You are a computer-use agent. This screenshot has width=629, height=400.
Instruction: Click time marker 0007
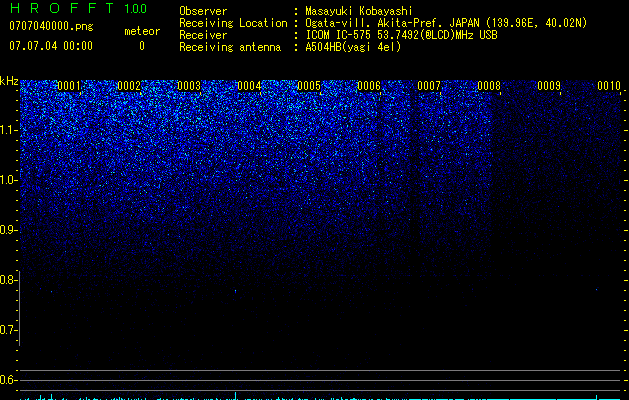pyautogui.click(x=429, y=86)
